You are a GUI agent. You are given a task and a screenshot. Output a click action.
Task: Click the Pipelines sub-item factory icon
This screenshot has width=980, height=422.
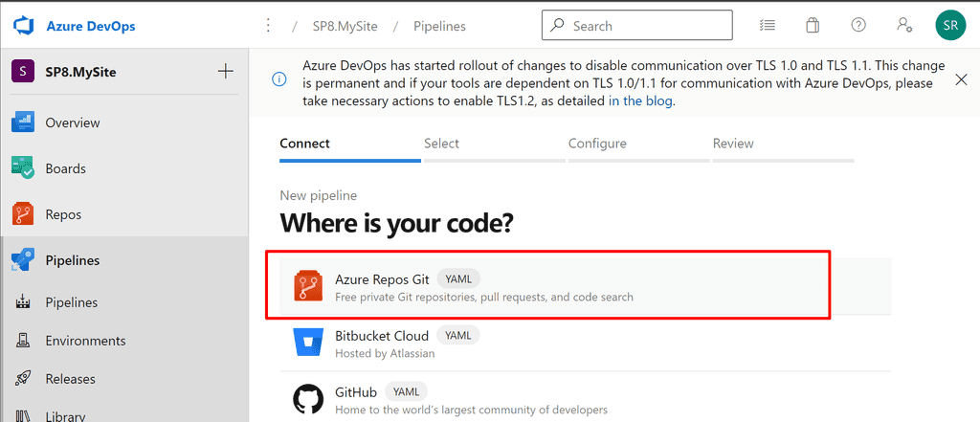click(x=23, y=302)
